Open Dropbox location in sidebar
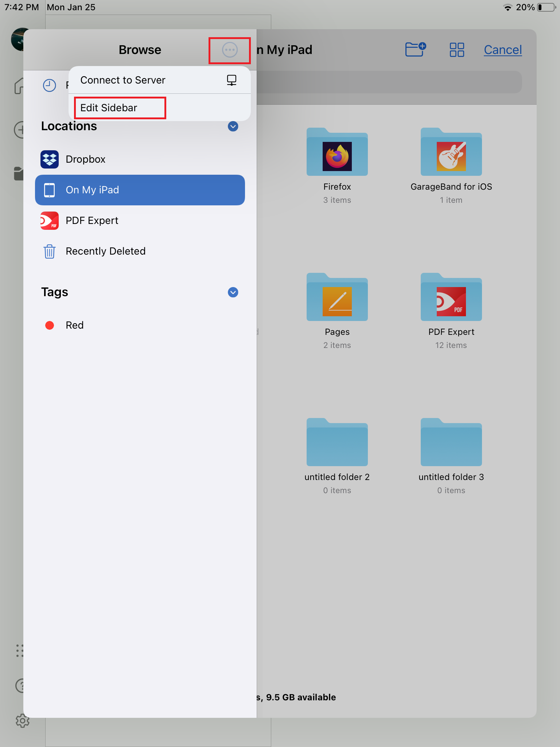 point(140,159)
